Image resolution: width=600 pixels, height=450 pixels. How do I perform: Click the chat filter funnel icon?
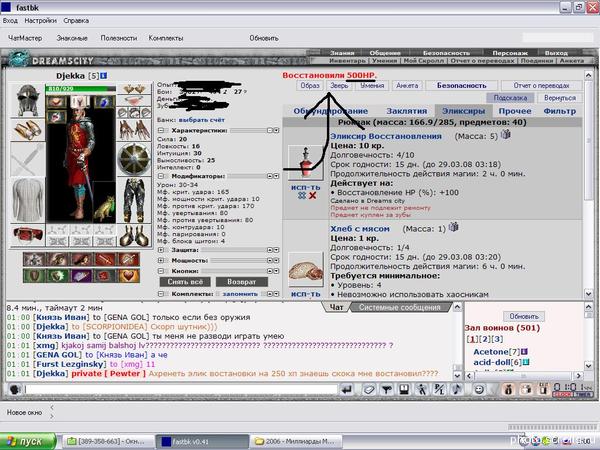pos(387,390)
